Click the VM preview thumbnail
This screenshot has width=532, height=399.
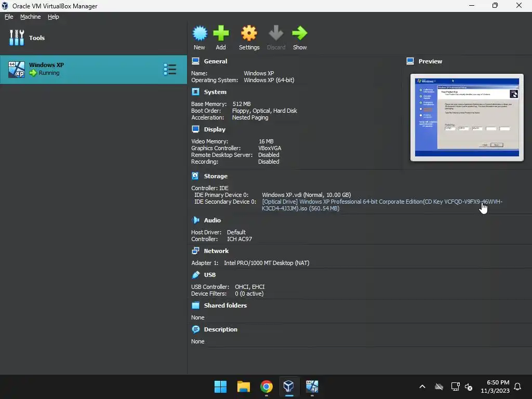tap(467, 117)
